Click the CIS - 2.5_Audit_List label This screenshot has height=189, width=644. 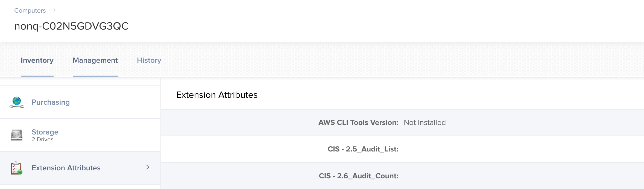coord(363,149)
